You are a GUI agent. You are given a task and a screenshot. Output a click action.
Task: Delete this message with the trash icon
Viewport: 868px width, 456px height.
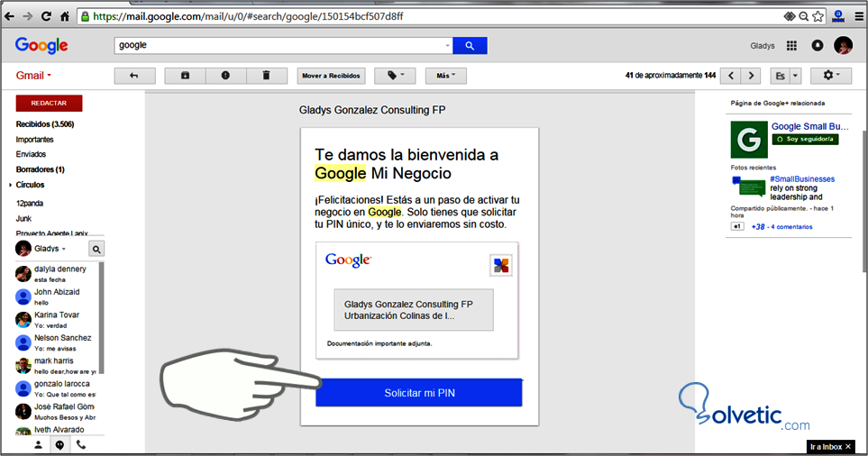(x=266, y=76)
